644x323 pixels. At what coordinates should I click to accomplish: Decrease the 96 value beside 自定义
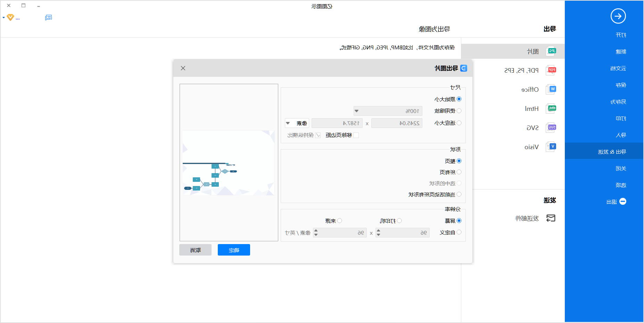[379, 235]
